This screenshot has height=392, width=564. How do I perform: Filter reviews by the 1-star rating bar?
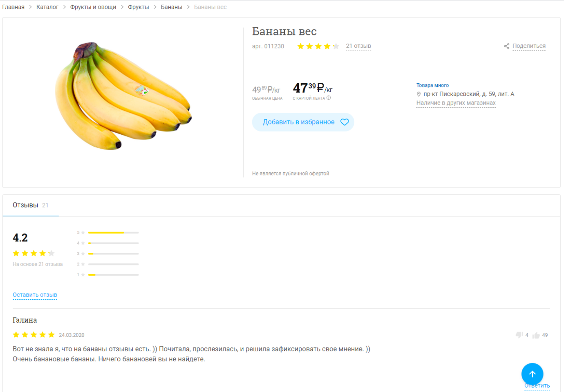pyautogui.click(x=114, y=275)
